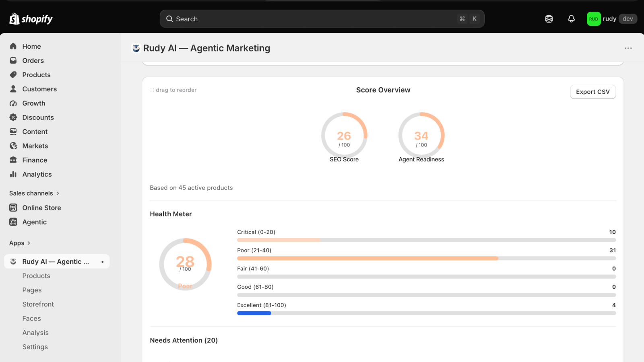644x362 pixels.
Task: Open the Growth section
Action: [x=34, y=103]
